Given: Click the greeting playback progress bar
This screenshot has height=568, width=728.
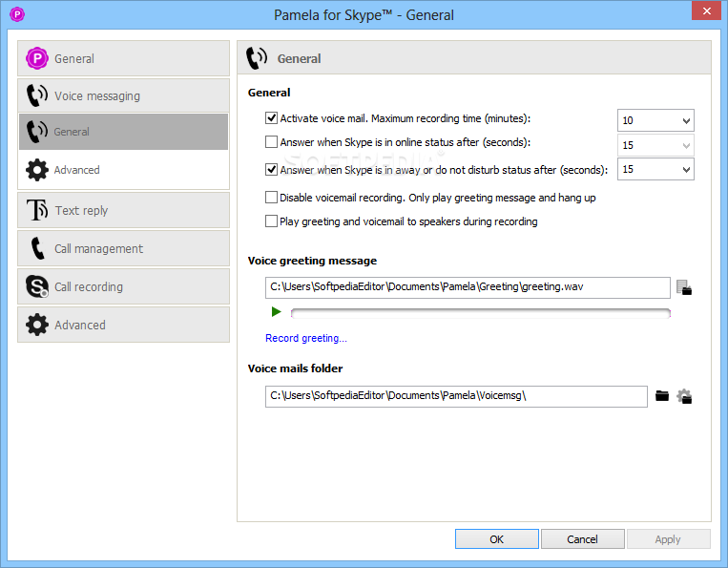Looking at the screenshot, I should point(481,313).
